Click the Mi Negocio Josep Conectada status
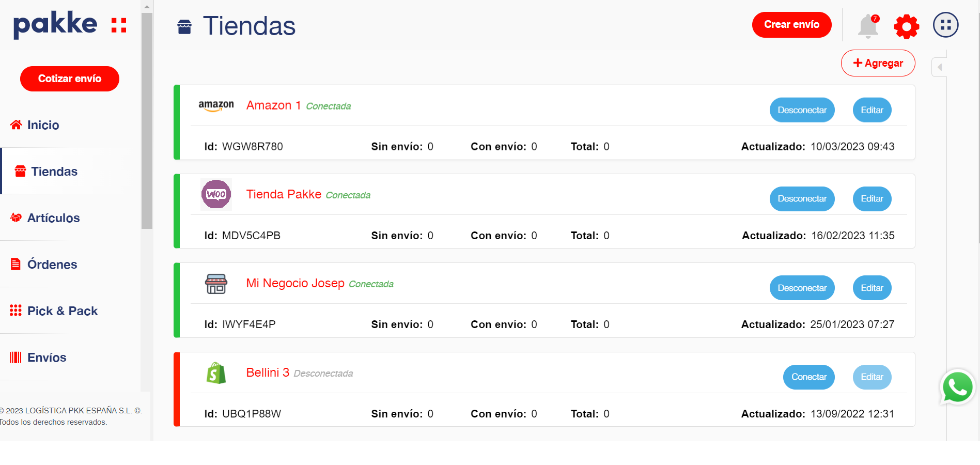980x465 pixels. coord(371,284)
